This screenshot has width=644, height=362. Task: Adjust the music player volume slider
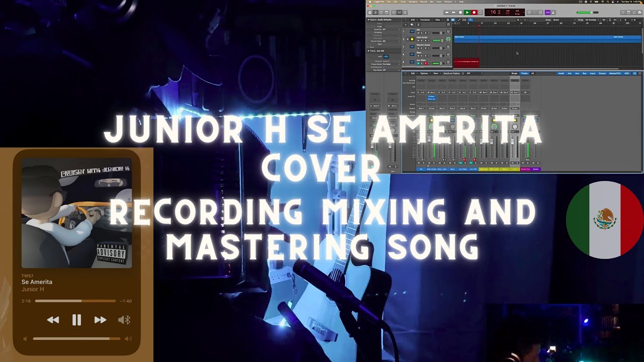(76, 339)
